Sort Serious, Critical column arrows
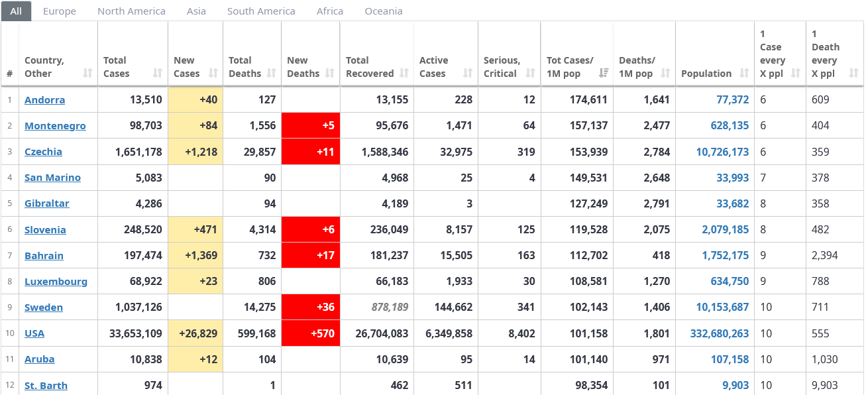The width and height of the screenshot is (868, 395). 530,73
